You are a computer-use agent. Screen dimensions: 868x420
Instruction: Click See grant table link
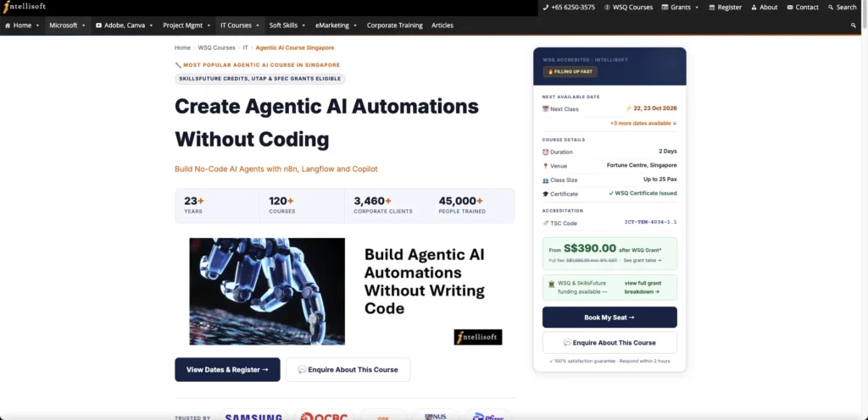tap(643, 260)
